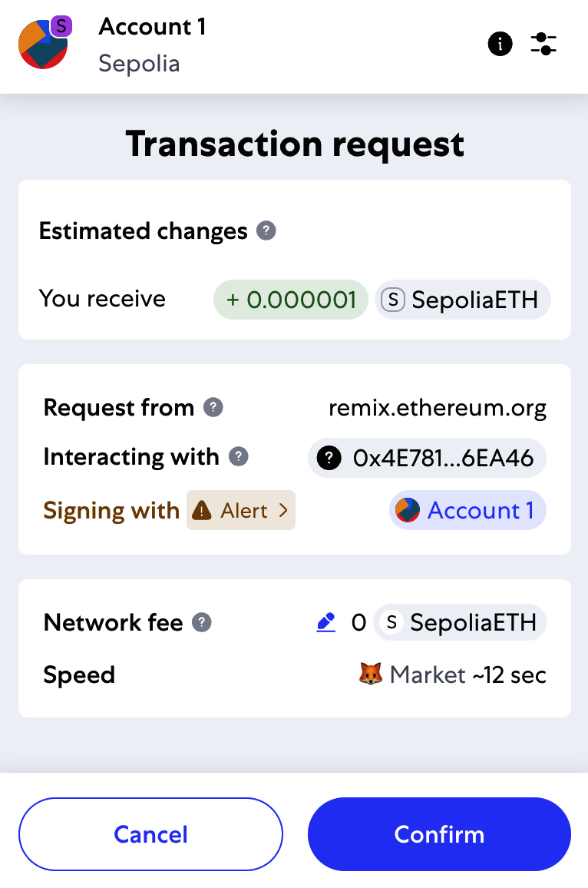Click the settings sliders icon top right

(543, 44)
